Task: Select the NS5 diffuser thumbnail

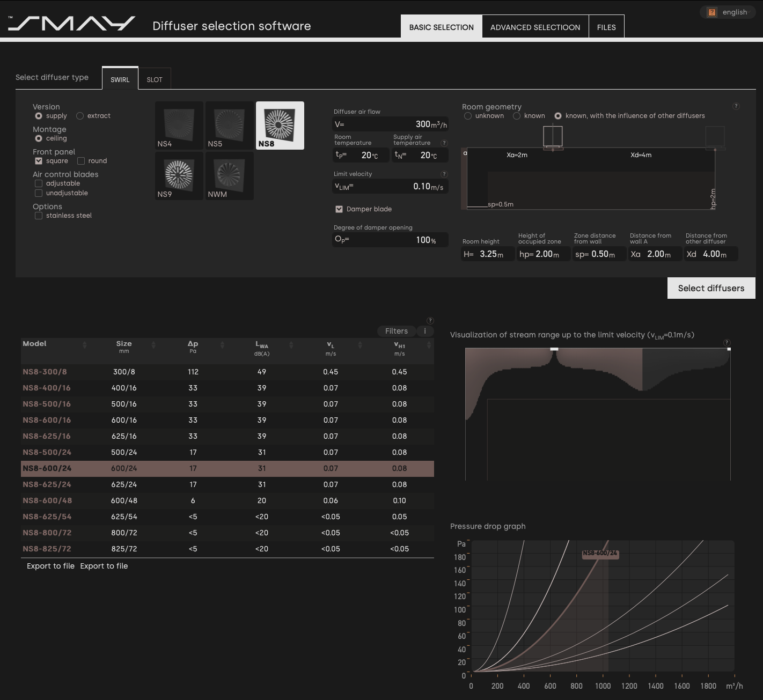Action: [230, 126]
